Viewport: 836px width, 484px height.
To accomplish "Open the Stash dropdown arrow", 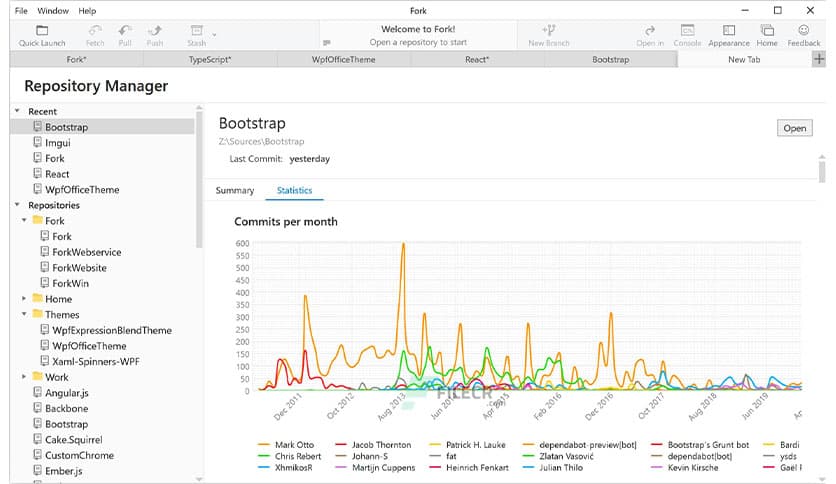I will tap(215, 32).
